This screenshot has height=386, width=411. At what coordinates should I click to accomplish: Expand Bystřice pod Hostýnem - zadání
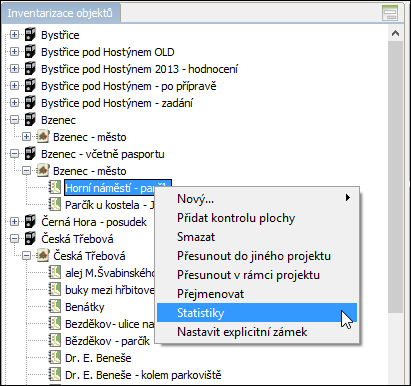[14, 102]
